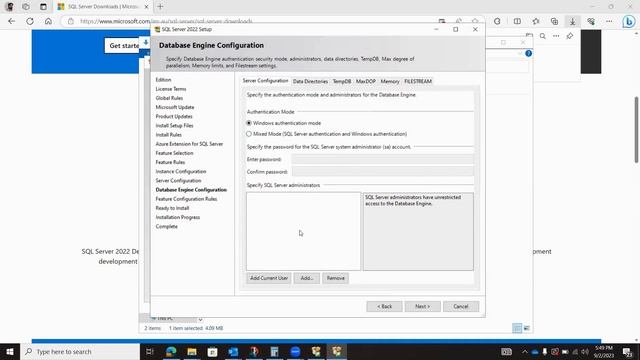Open new browser tab with plus icon
Screen dimensions: 640x360
[160, 7]
